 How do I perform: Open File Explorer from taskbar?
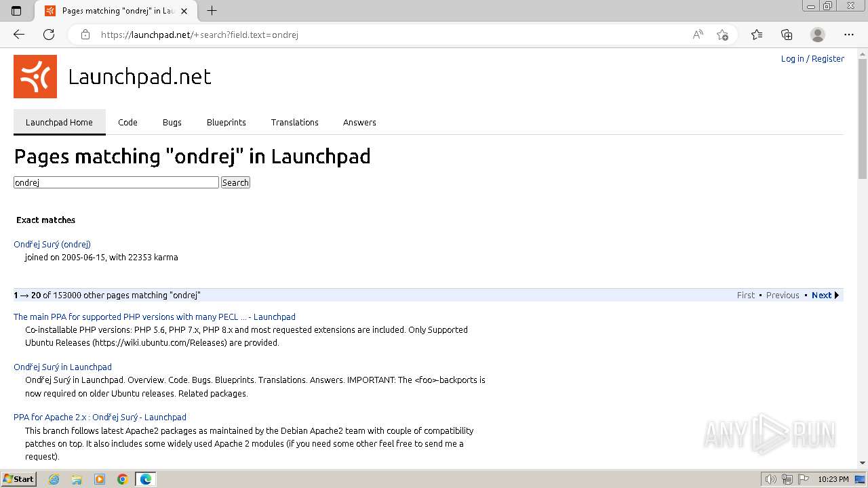pyautogui.click(x=77, y=479)
